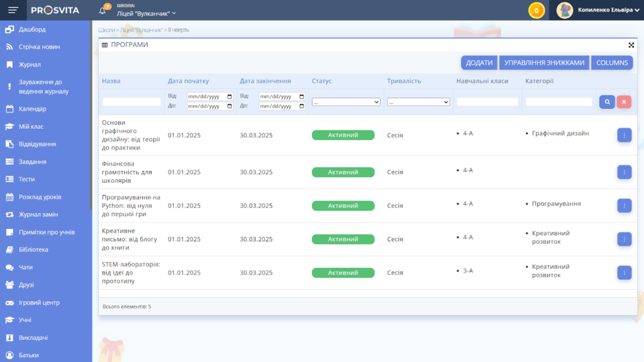
Task: Select the Тести icon in the sidebar
Action: (9, 178)
